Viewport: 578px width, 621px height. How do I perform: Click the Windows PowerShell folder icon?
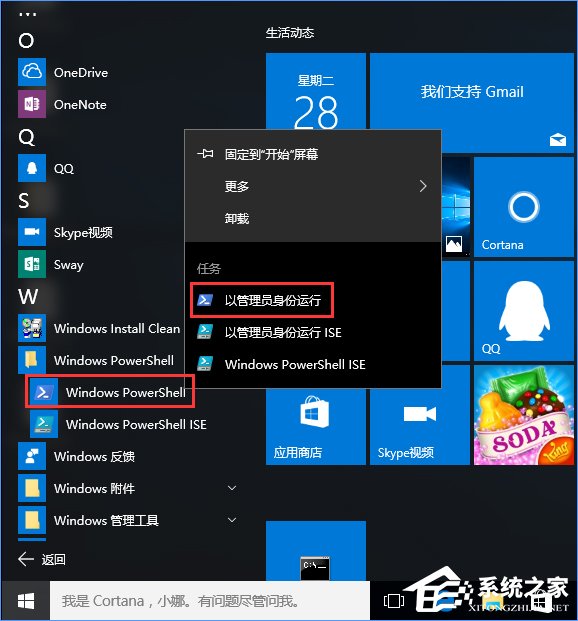32,360
